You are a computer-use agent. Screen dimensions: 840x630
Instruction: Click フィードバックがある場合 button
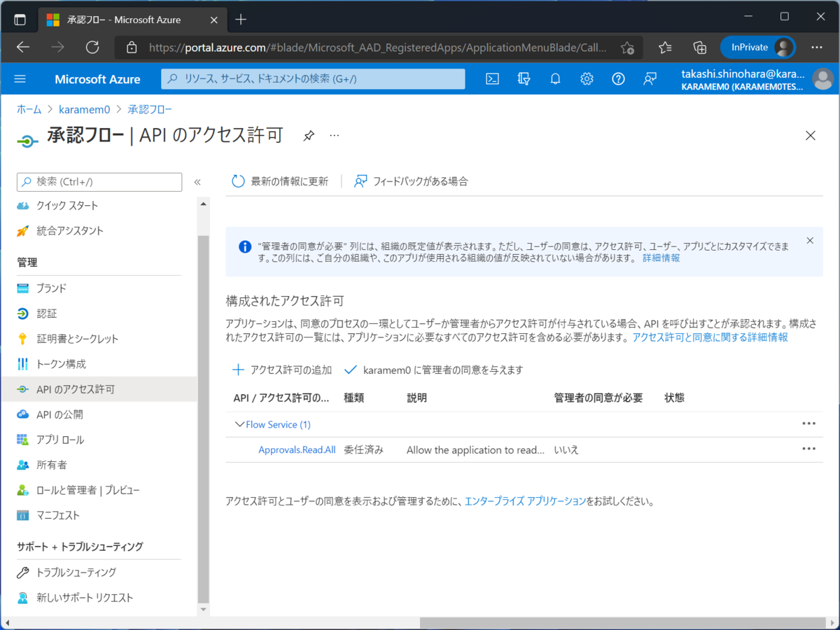411,181
